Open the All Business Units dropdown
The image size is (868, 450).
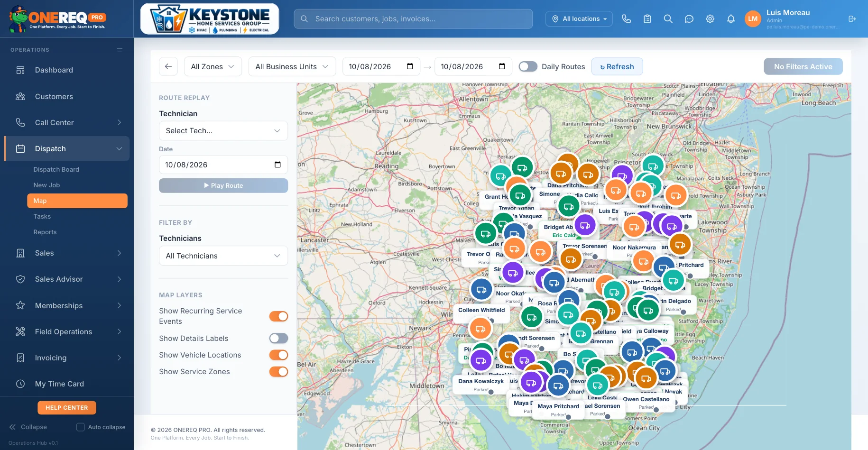point(292,66)
